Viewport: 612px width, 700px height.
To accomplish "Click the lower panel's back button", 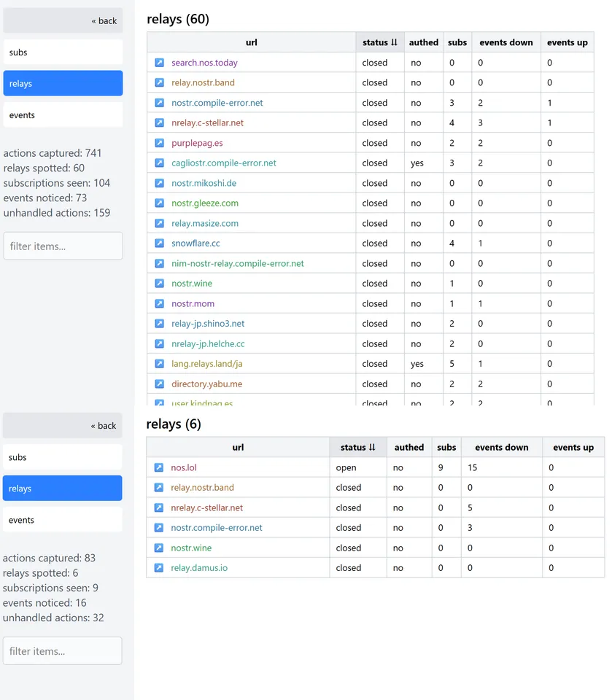I will (x=104, y=426).
